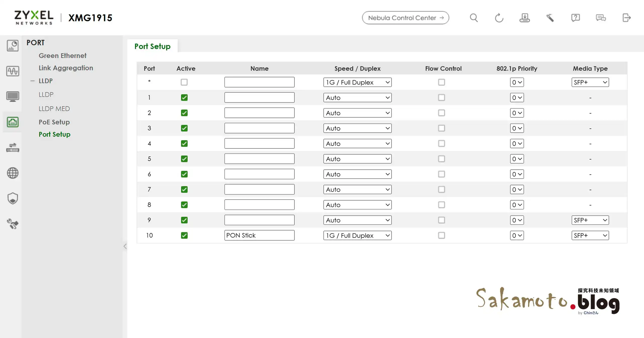Open the help question mark icon

(x=575, y=18)
